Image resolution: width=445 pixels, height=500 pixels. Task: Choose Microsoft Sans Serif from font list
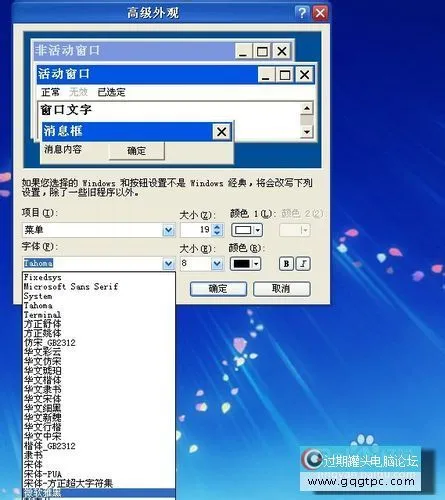pos(99,287)
